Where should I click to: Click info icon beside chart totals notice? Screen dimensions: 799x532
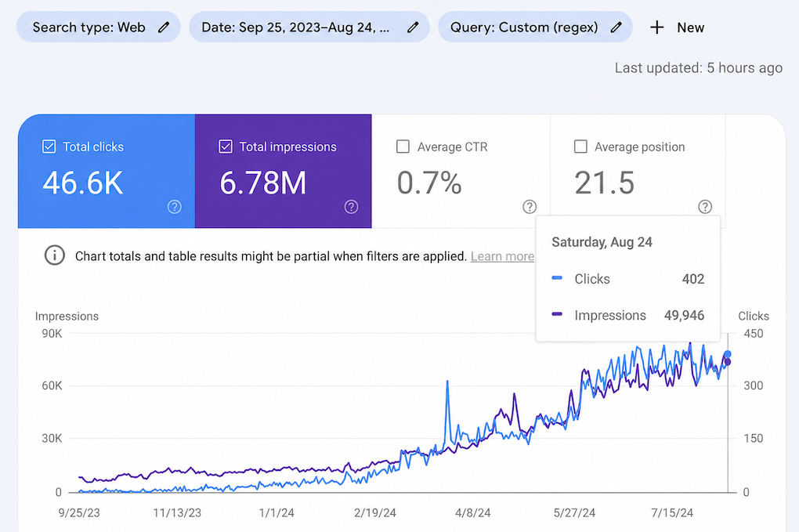coord(55,255)
